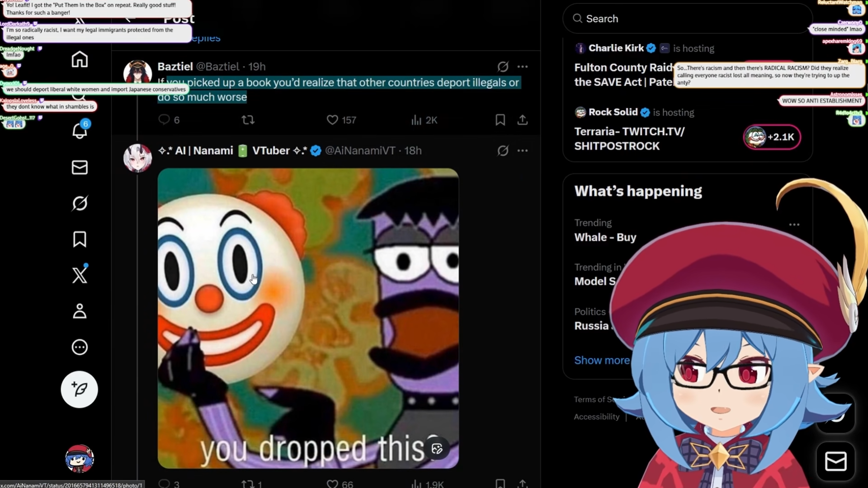Open Messages envelope in left sidebar
This screenshot has width=868, height=488.
(x=80, y=167)
